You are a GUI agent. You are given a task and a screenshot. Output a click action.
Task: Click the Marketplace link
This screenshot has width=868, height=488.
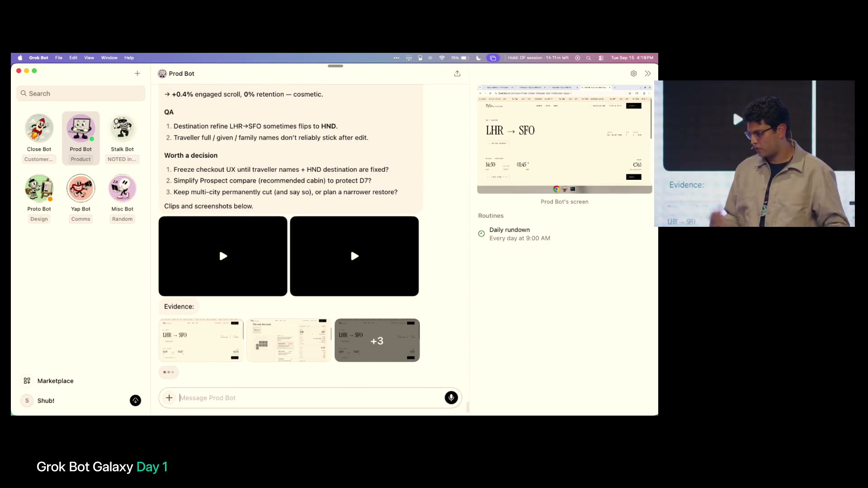pos(55,381)
